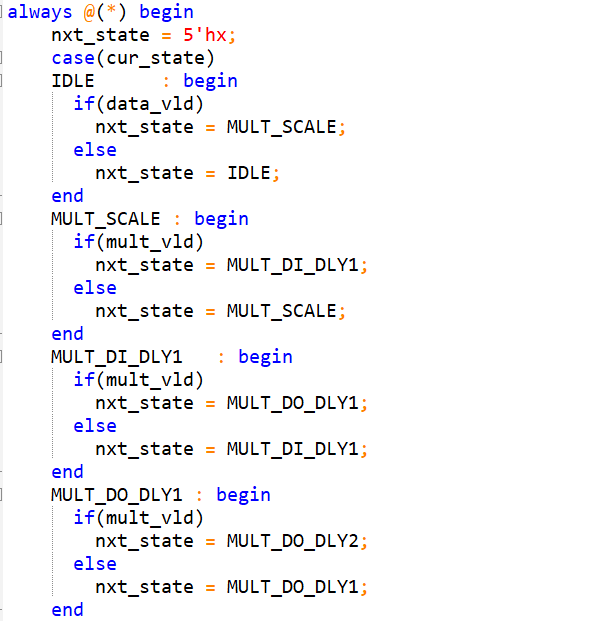The height and width of the screenshot is (621, 591).
Task: Click IDLE in 'nxt_state = IDLE;'
Action: pos(248,173)
